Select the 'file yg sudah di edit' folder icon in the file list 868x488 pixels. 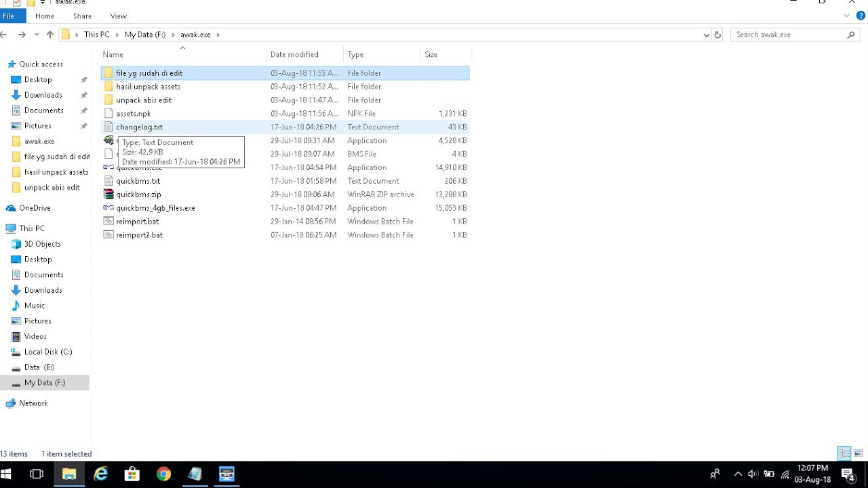point(108,73)
